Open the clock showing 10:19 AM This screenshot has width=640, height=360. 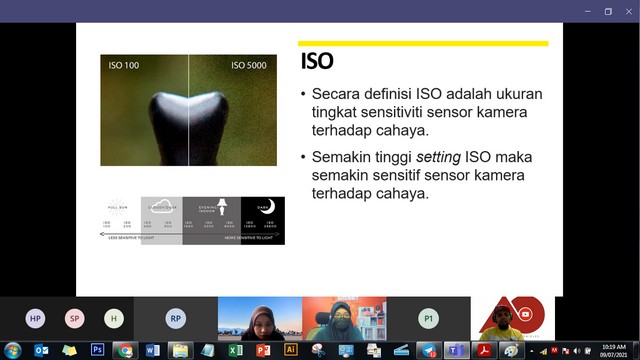pos(613,351)
